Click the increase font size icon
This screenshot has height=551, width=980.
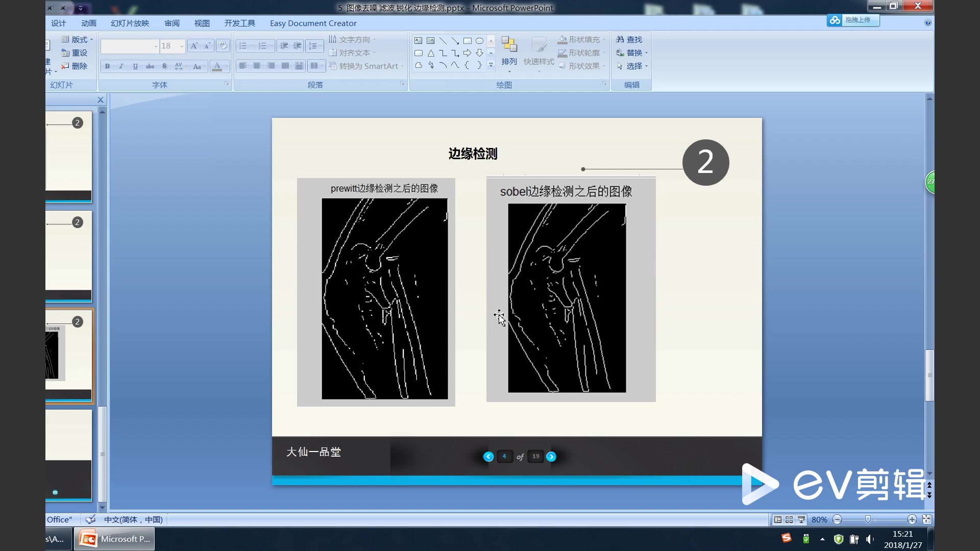[194, 46]
